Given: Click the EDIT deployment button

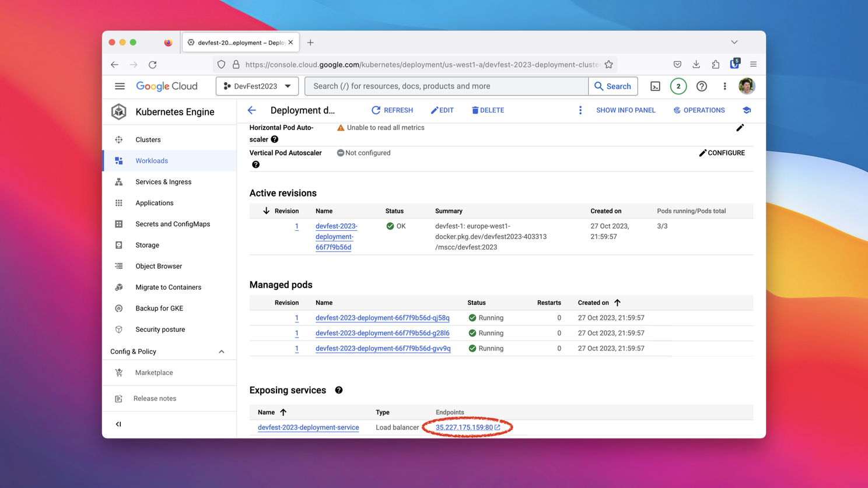Looking at the screenshot, I should [x=442, y=110].
